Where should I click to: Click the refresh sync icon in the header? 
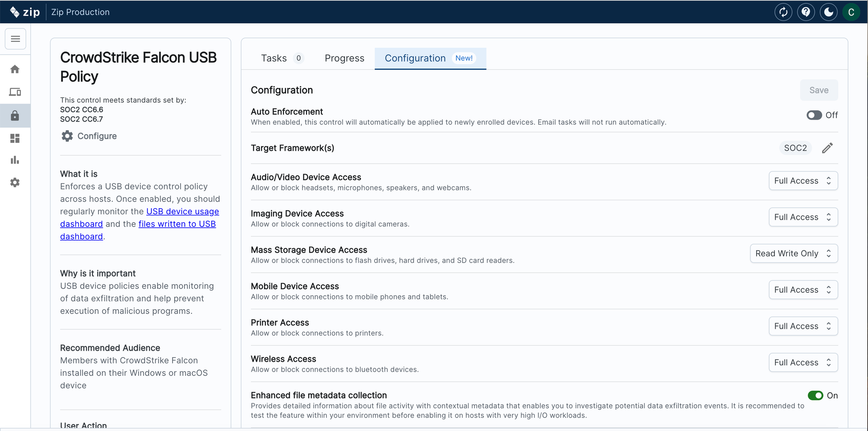[783, 12]
